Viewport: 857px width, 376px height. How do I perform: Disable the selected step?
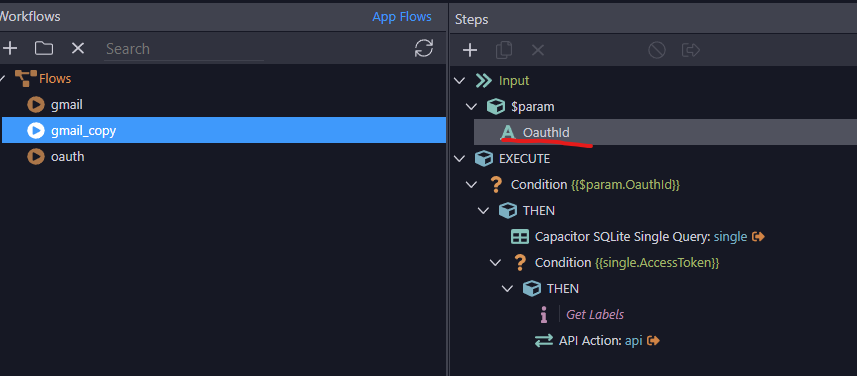(x=656, y=50)
